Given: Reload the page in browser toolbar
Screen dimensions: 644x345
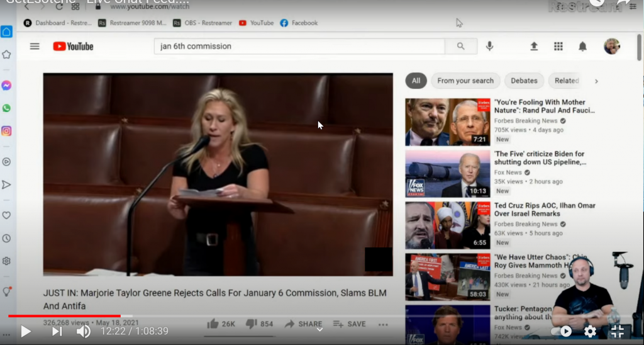Looking at the screenshot, I should (x=59, y=6).
